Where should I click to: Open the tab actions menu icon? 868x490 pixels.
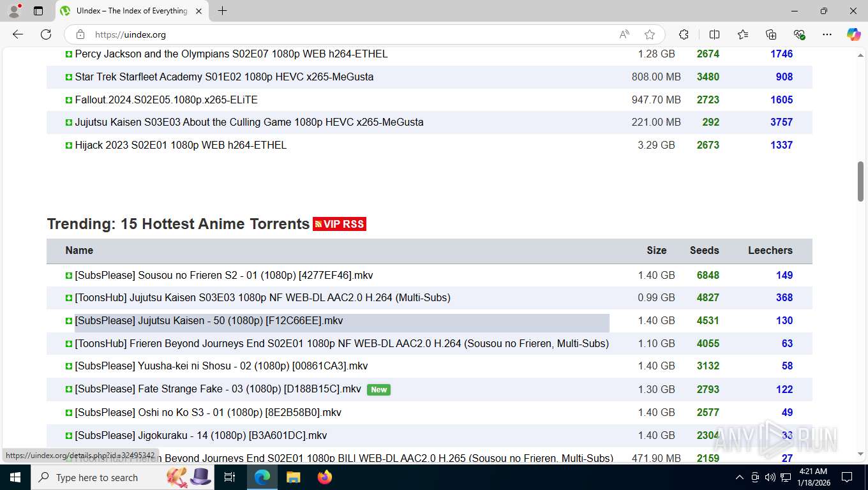point(38,11)
